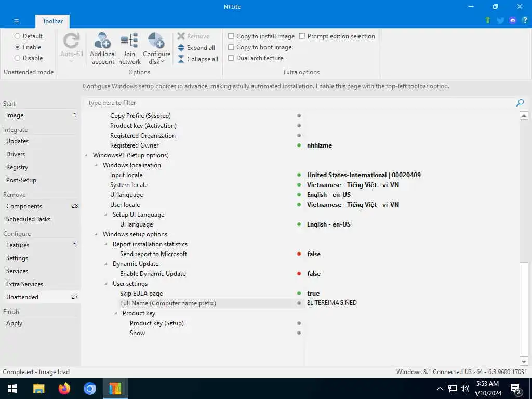Open the Post-Setup page in sidebar
The width and height of the screenshot is (532, 399).
point(41,180)
